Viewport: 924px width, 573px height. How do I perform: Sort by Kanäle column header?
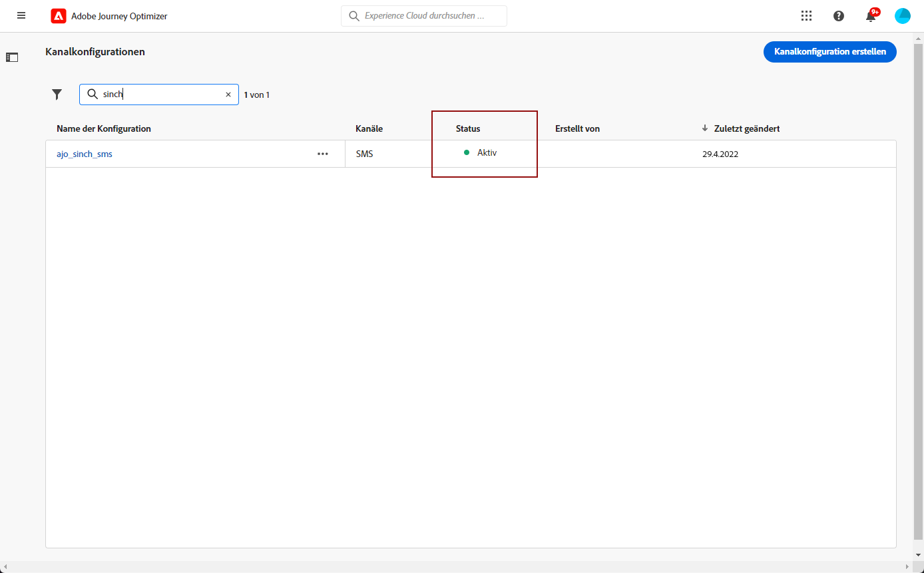coord(369,128)
